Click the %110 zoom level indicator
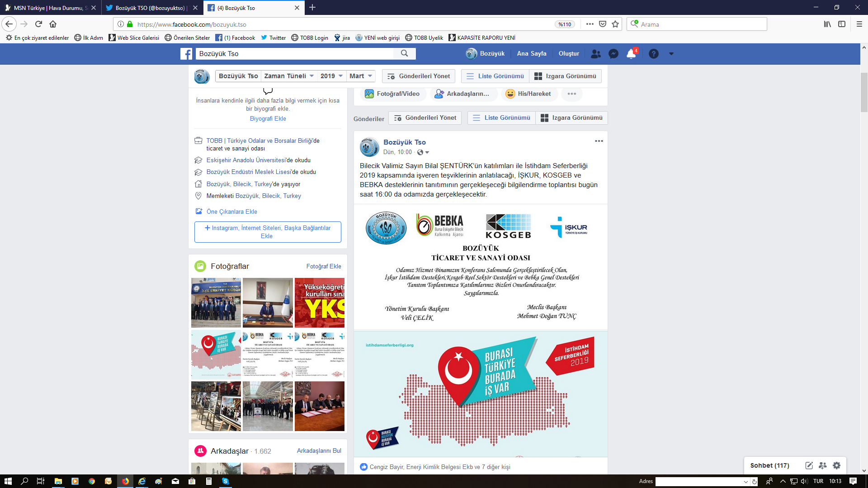 point(565,24)
